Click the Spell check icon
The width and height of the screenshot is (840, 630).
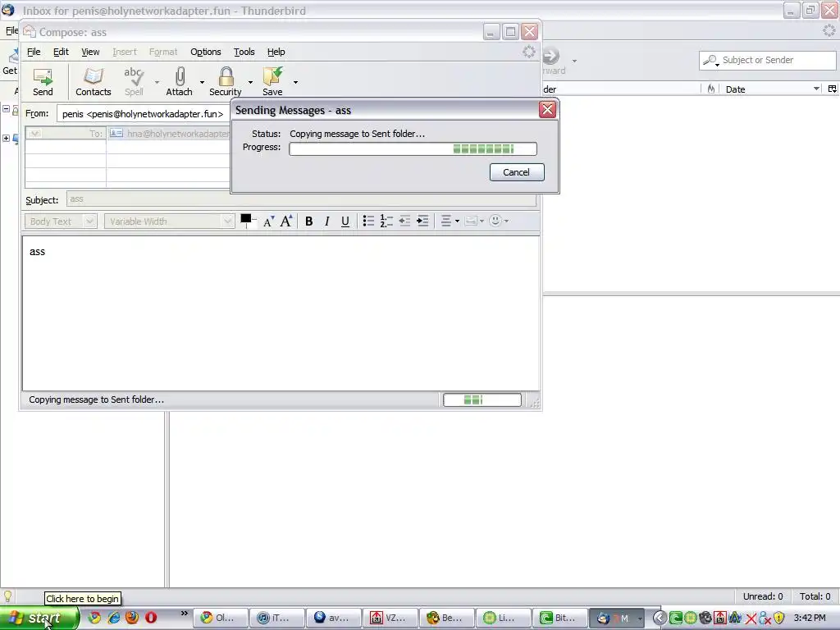click(134, 81)
